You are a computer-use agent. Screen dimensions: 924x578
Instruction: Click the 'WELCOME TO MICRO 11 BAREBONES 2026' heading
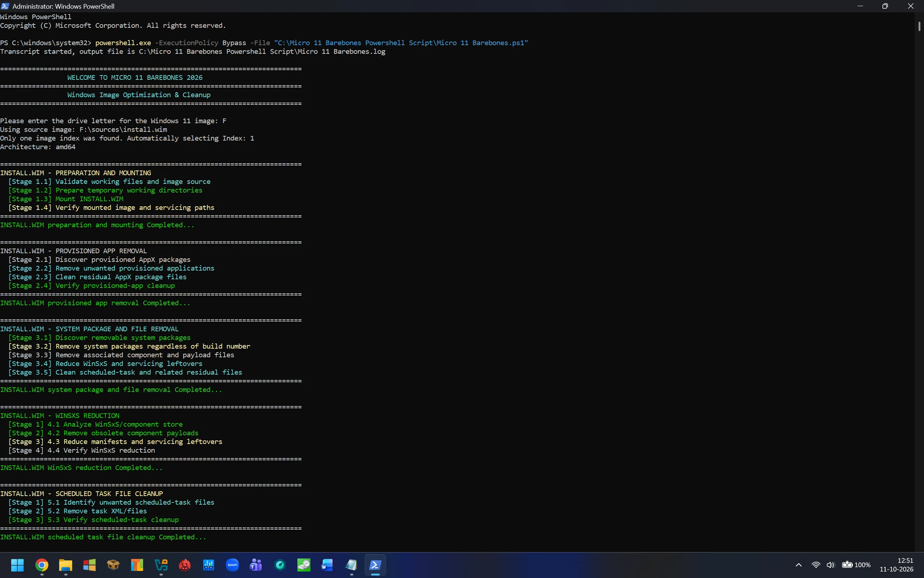135,78
